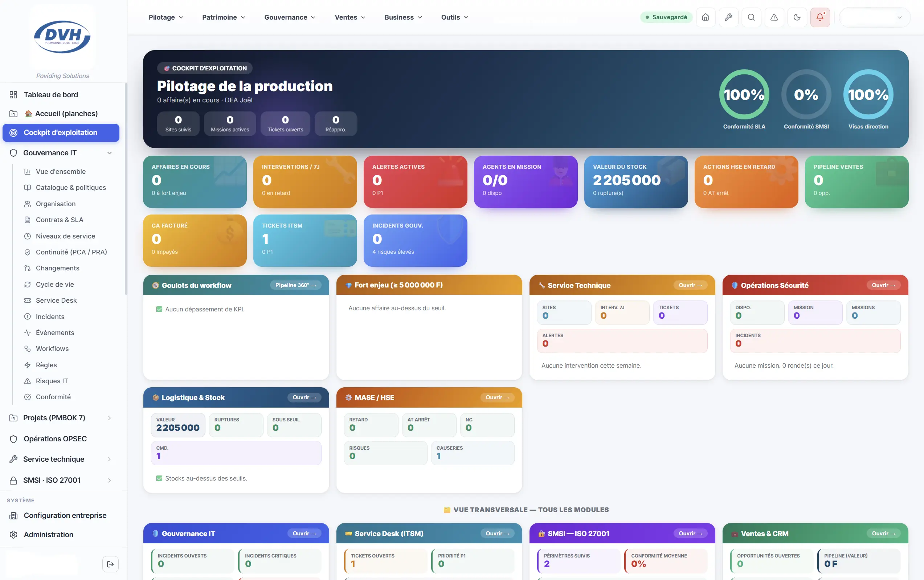924x580 pixels.
Task: Expand the SMSI · ISO 27001 chevron
Action: pos(109,480)
